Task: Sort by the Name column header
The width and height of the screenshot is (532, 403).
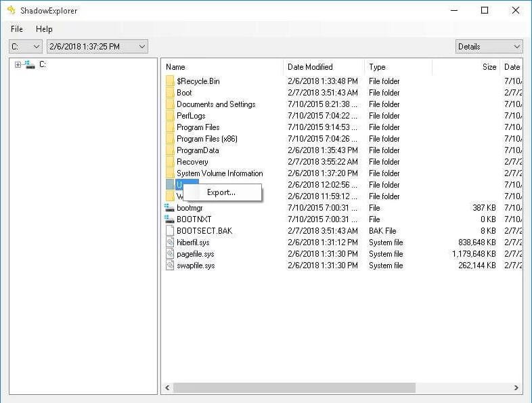Action: click(x=222, y=67)
